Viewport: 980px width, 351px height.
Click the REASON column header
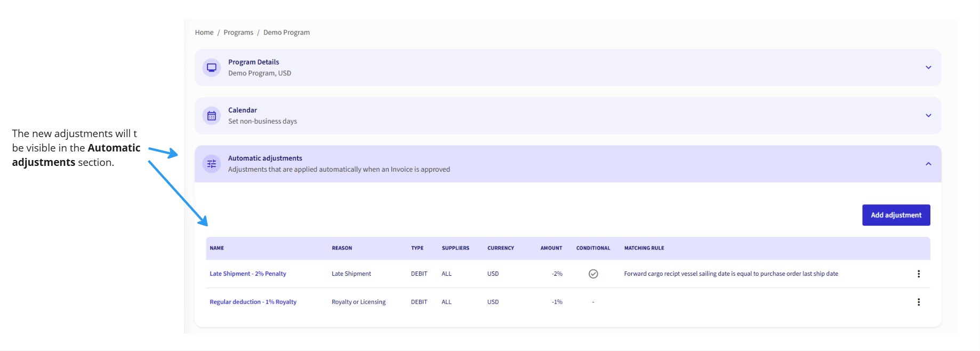tap(342, 248)
